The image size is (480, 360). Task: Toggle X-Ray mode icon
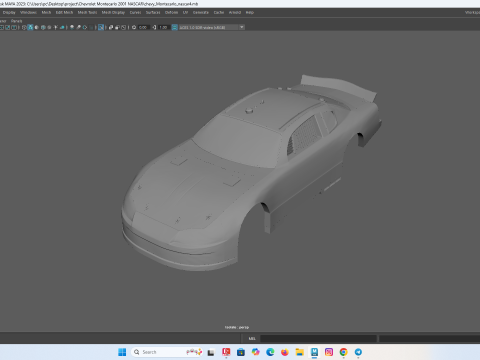tap(111, 27)
